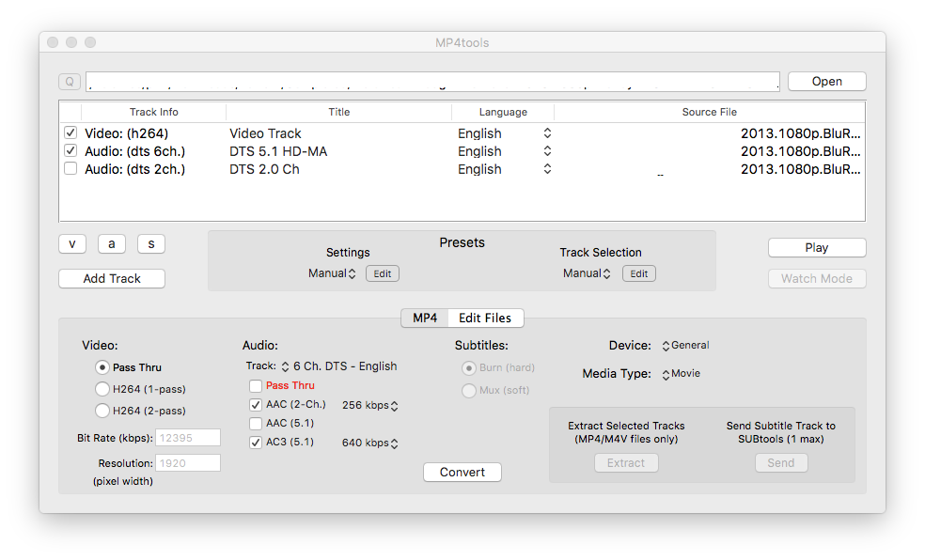
Task: Open the Media Type Movie dropdown
Action: pos(682,374)
